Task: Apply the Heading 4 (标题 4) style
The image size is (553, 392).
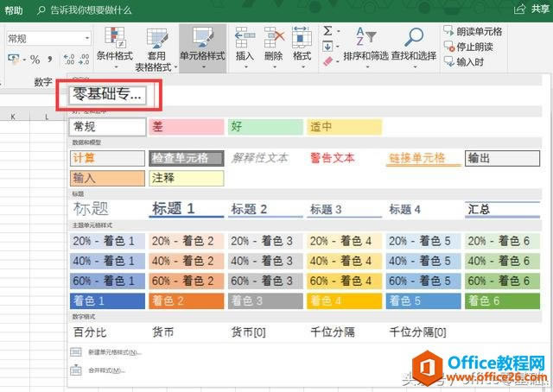Action: [x=423, y=209]
